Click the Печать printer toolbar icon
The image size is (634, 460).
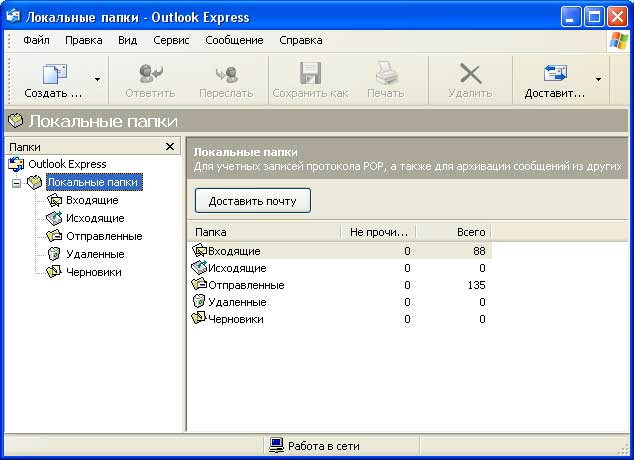point(386,73)
